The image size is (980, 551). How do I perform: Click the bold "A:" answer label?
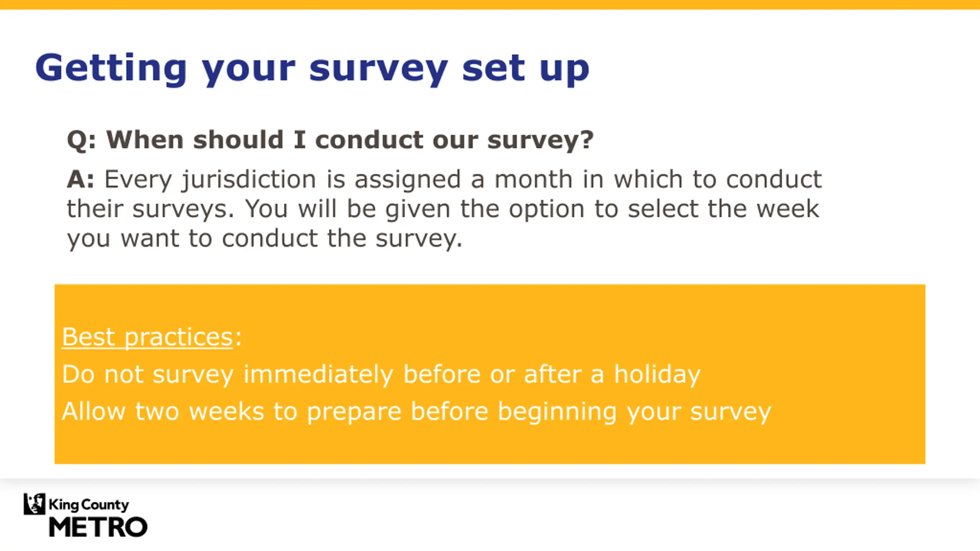point(80,179)
